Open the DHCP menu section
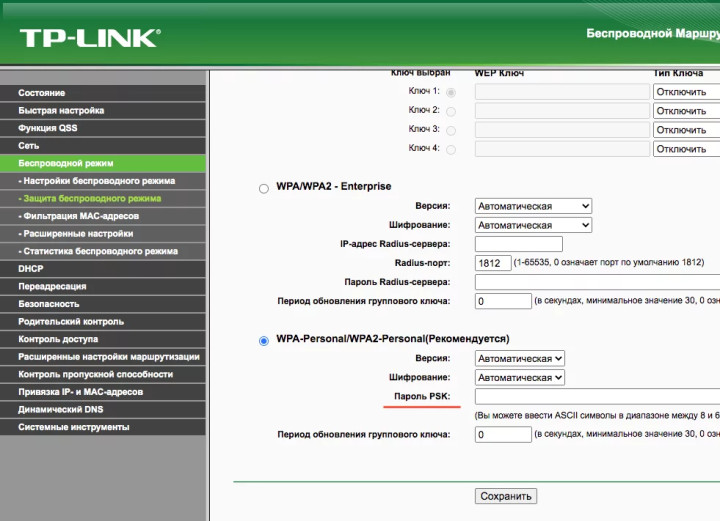The image size is (720, 521). 31,268
